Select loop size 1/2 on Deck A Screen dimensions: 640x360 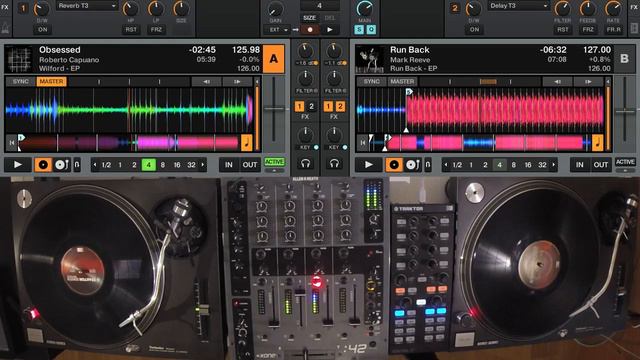[x=106, y=165]
